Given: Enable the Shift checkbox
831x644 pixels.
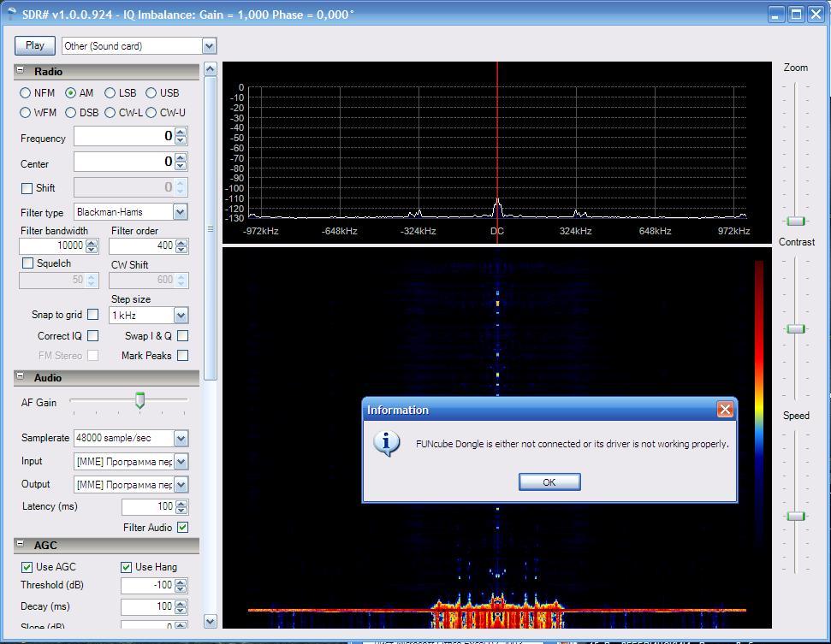Looking at the screenshot, I should pos(27,188).
